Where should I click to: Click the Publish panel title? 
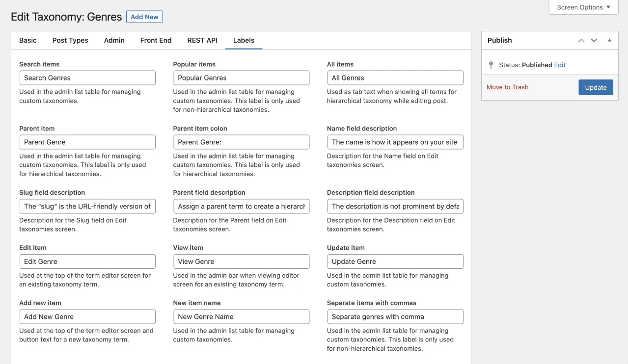(x=500, y=40)
